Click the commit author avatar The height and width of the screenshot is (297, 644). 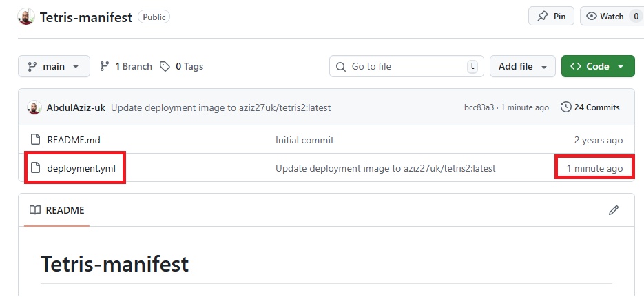pyautogui.click(x=34, y=107)
